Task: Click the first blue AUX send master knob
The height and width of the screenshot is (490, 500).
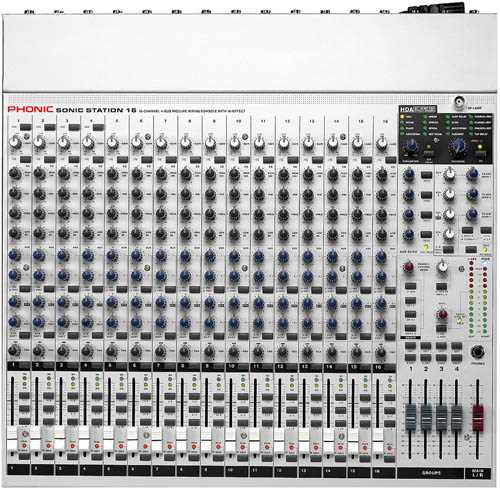Action: click(x=409, y=175)
